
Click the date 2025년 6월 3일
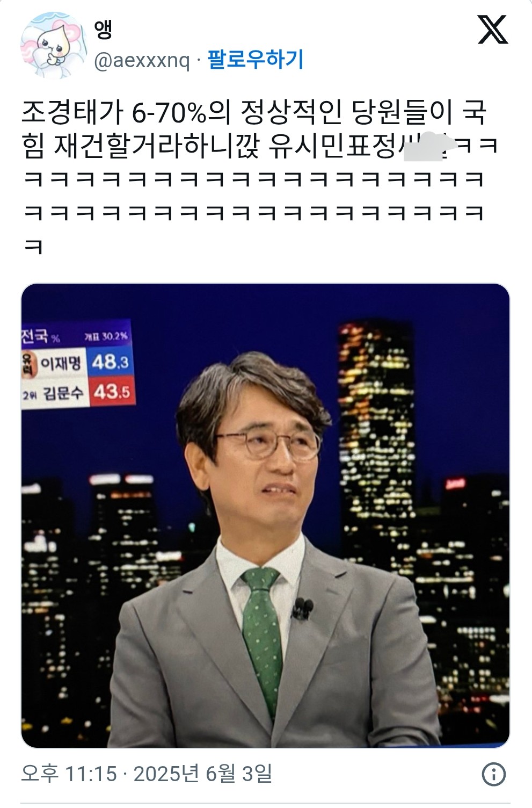(x=203, y=774)
